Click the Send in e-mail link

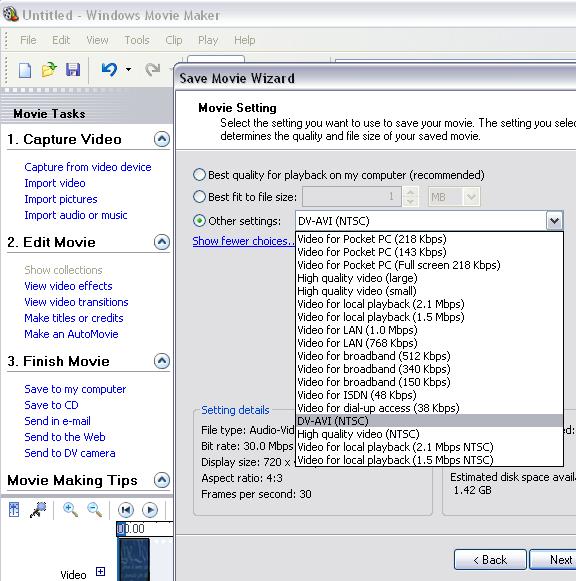57,421
